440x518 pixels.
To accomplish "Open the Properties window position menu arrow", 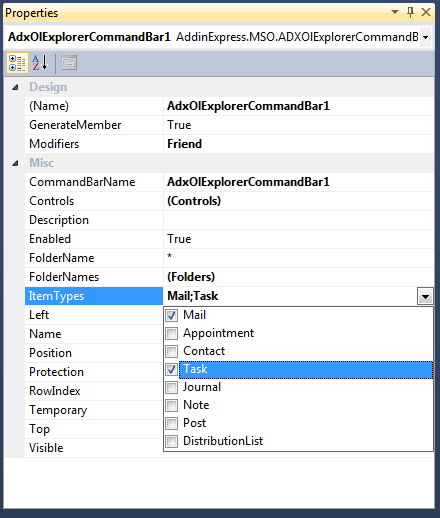I will (395, 12).
